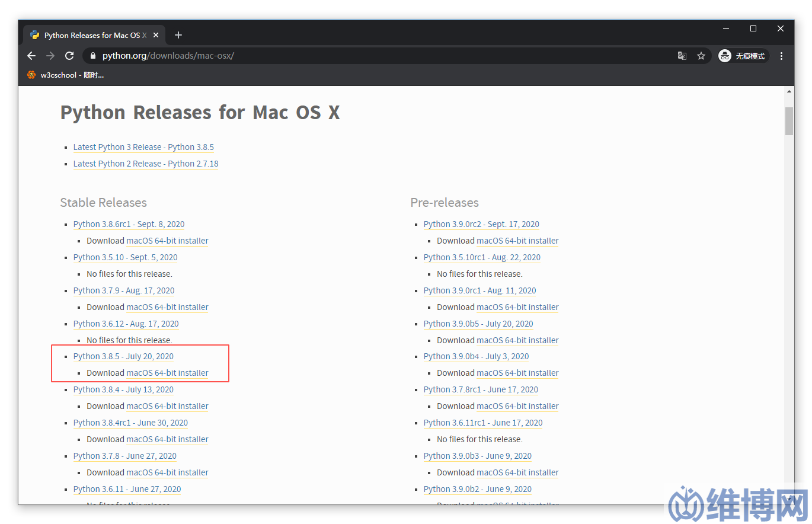Download macOS 64-bit installer for Python 3.7.8rc1
The image size is (812, 524).
pos(518,406)
